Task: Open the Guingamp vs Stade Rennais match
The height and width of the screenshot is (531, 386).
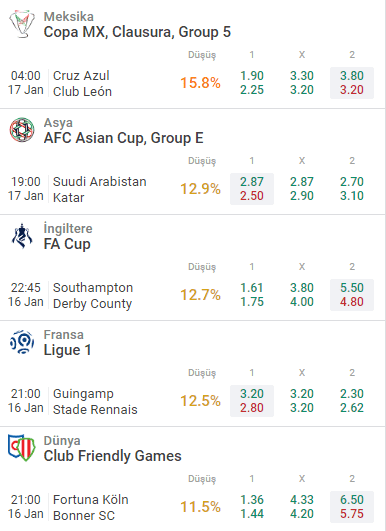Action: [x=95, y=401]
